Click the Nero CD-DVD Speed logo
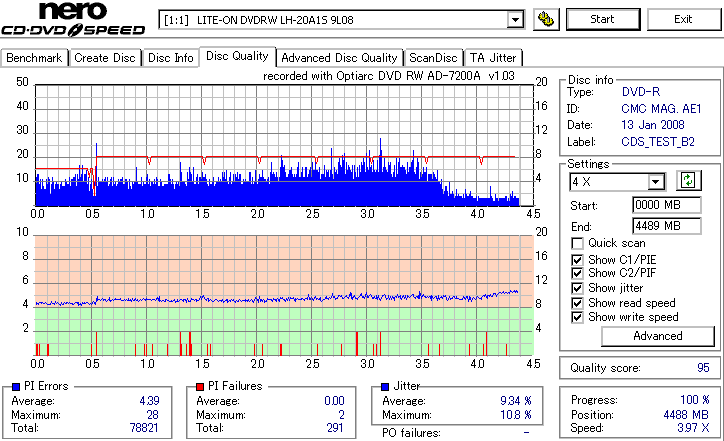 [73, 19]
